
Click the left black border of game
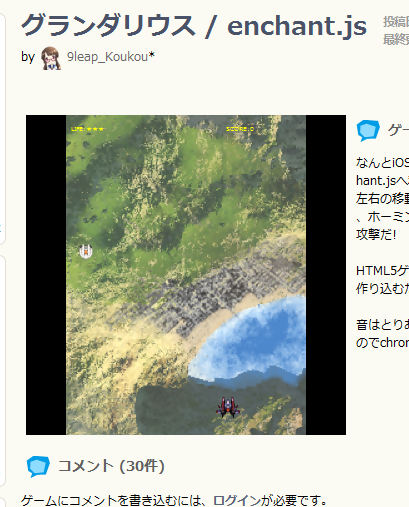tap(46, 275)
